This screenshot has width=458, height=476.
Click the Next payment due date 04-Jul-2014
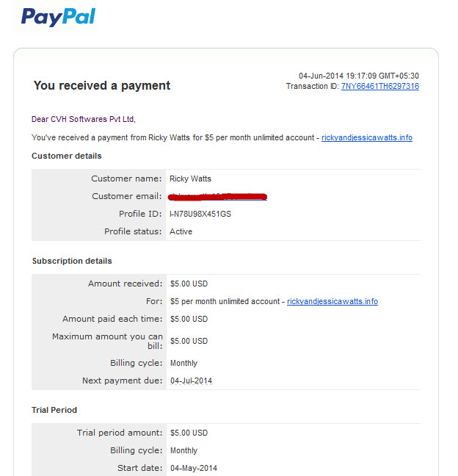pos(191,381)
